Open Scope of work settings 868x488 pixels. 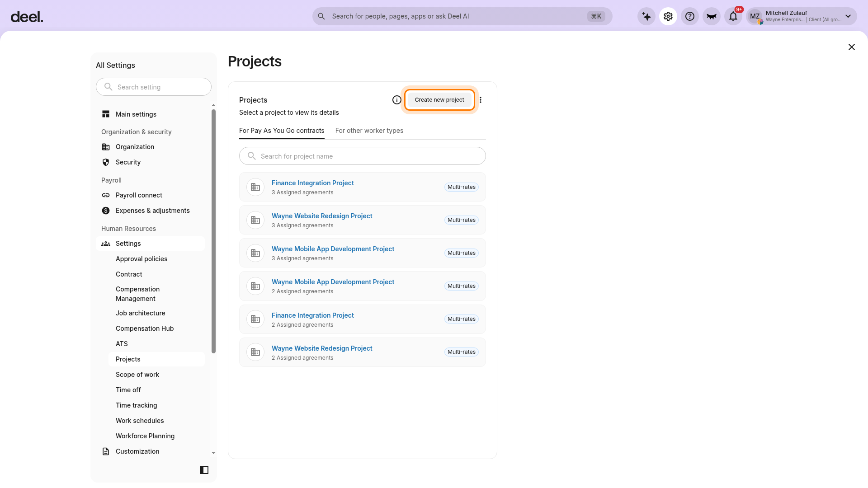point(137,375)
